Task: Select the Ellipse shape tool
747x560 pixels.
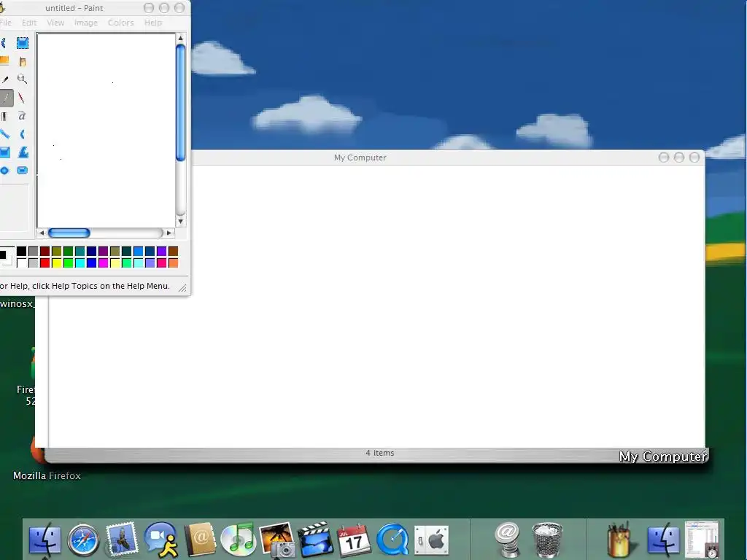Action: (x=5, y=171)
